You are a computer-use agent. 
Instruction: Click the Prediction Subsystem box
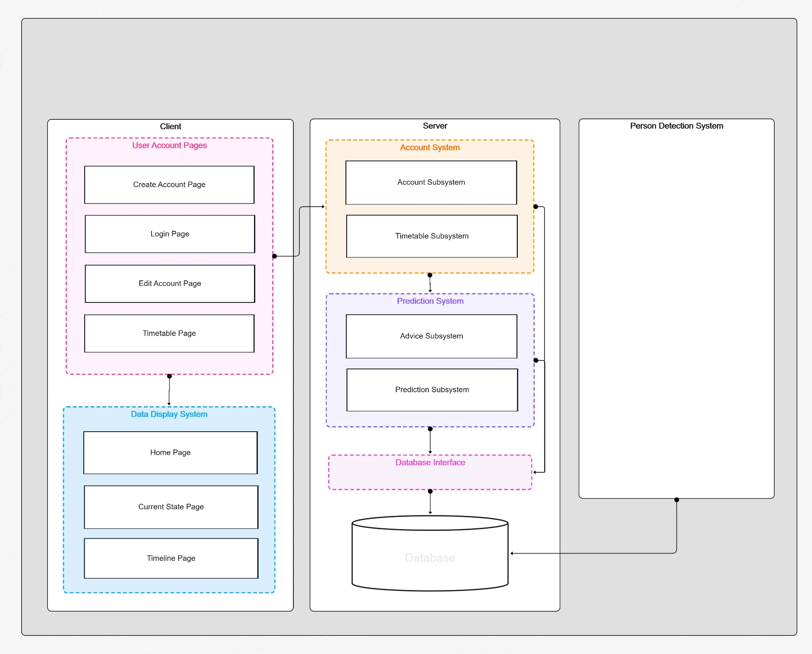coord(432,390)
